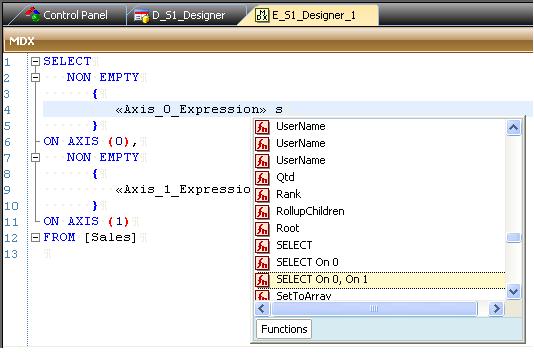Image resolution: width=534 pixels, height=360 pixels.
Task: Select the 'SELECT On 0' snippet entry
Action: pyautogui.click(x=380, y=263)
